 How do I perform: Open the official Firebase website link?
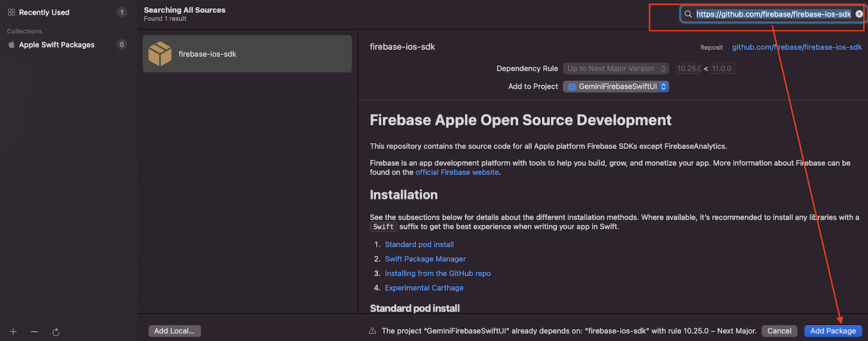[456, 172]
